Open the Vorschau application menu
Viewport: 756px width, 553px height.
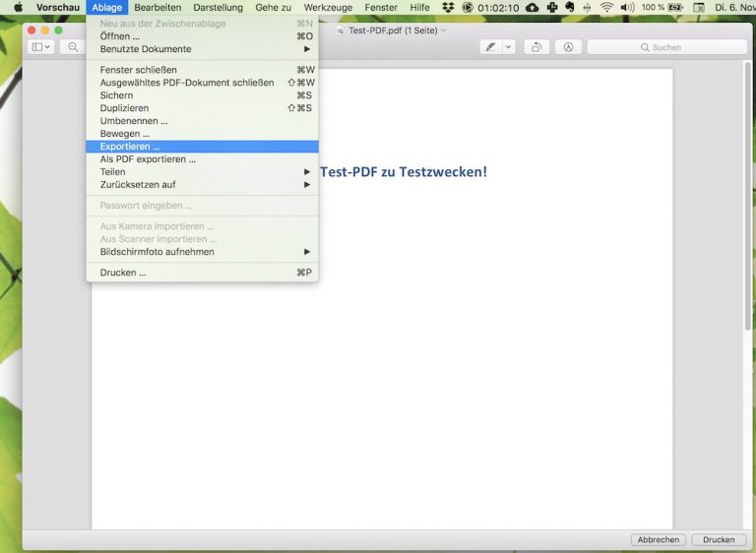click(57, 7)
